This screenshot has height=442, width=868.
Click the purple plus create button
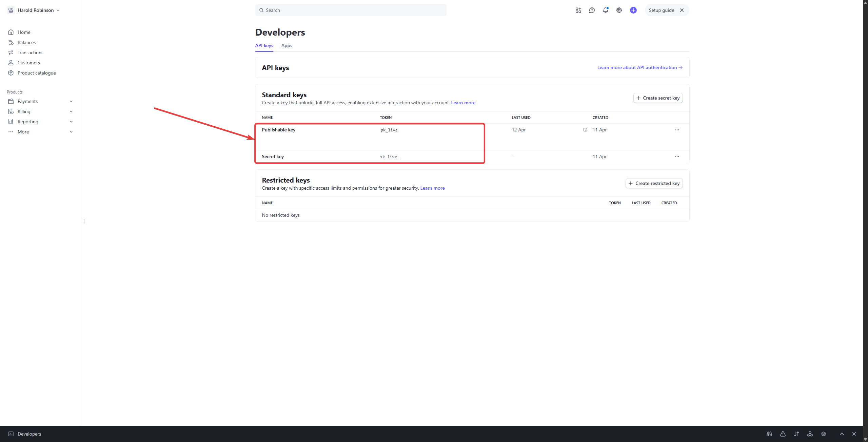633,10
